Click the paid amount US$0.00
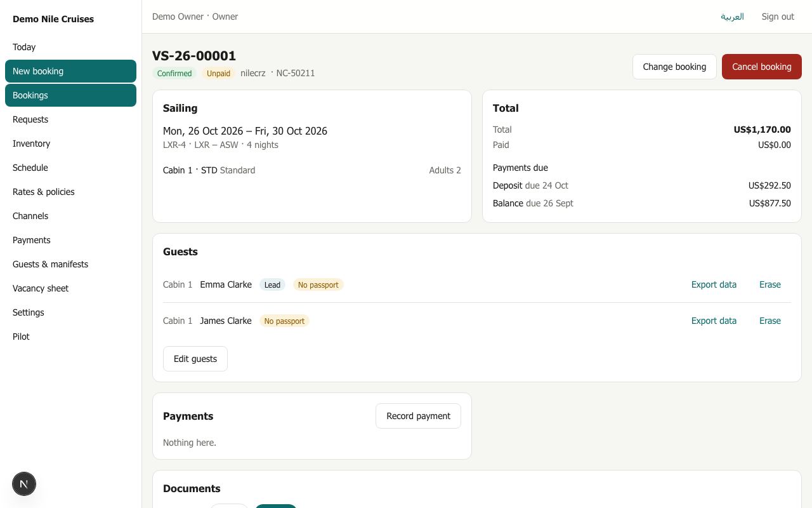The width and height of the screenshot is (812, 508). point(774,145)
